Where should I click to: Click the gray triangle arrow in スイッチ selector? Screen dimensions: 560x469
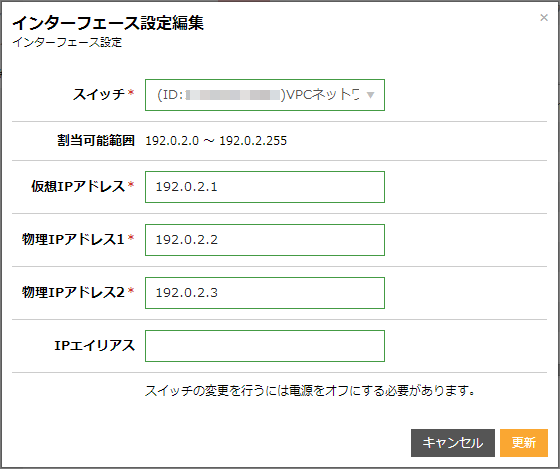tap(370, 95)
